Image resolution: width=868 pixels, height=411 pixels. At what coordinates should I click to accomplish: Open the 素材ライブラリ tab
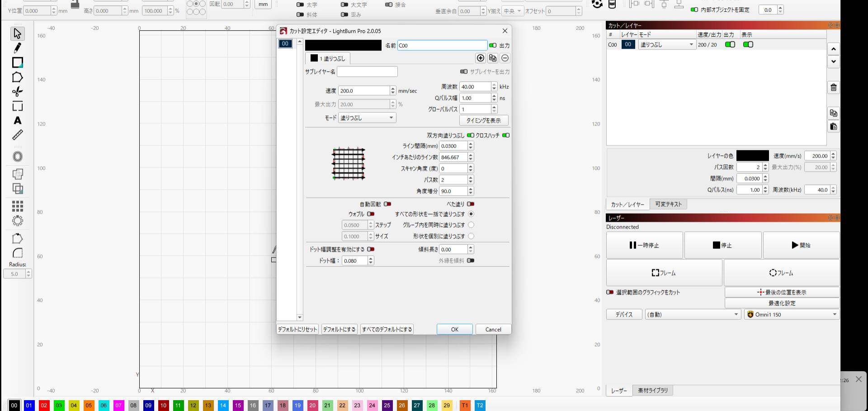coord(652,391)
